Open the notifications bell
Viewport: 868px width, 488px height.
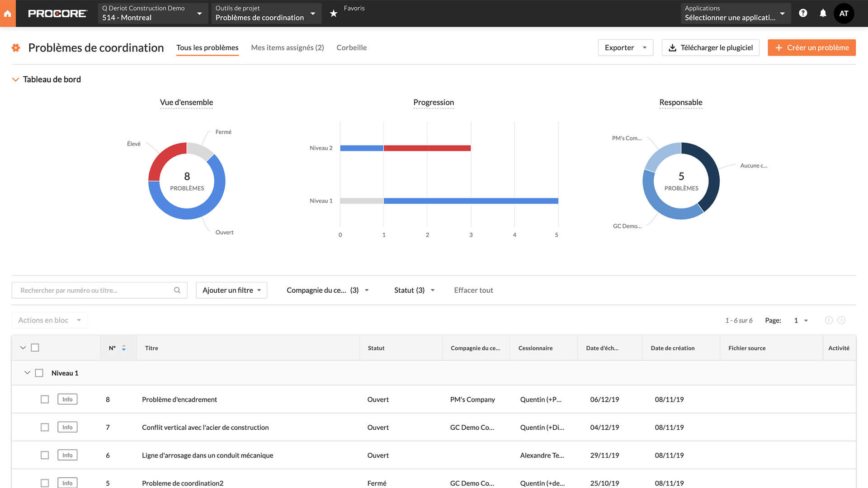tap(823, 13)
